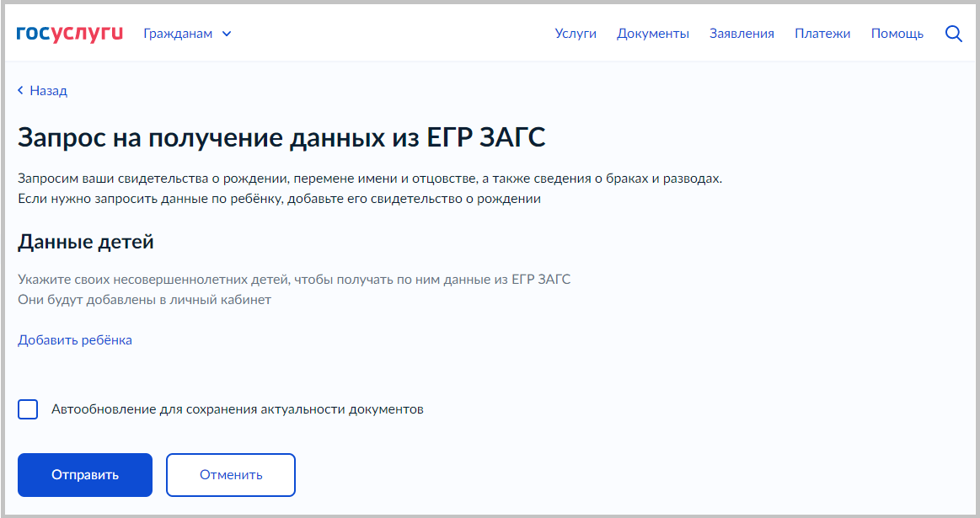
Task: Click the Автообновление для сохранения актуальности документов label
Action: 238,409
